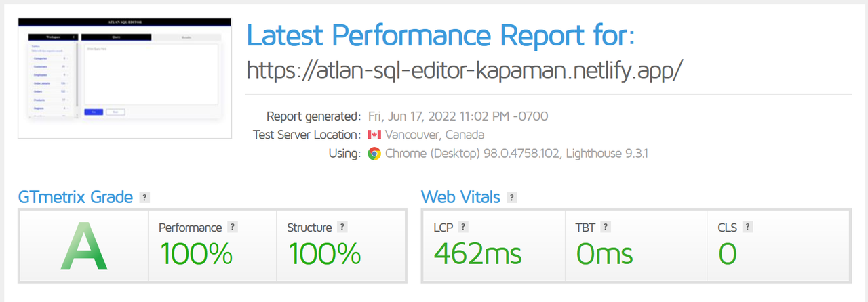The height and width of the screenshot is (302, 868).
Task: Click the Performance score 100%
Action: pyautogui.click(x=197, y=254)
